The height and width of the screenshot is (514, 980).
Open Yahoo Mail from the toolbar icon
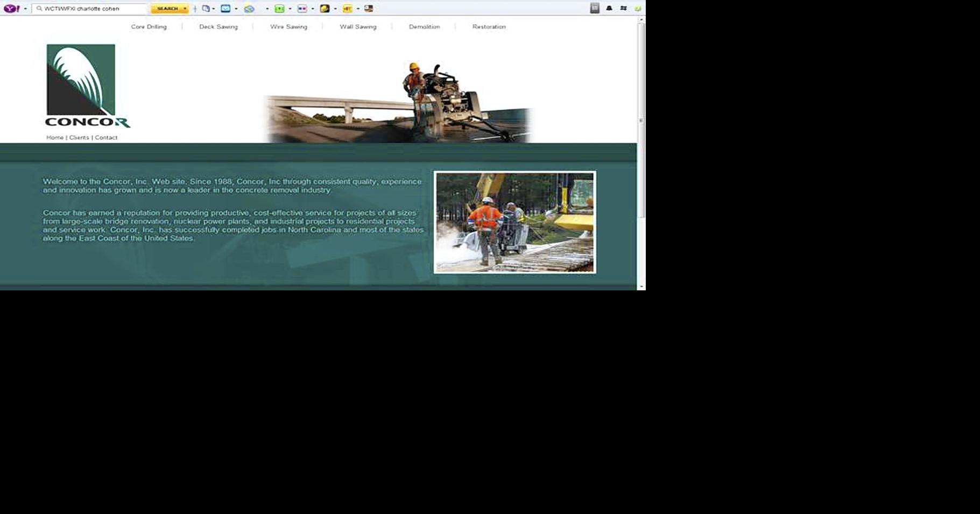click(225, 8)
